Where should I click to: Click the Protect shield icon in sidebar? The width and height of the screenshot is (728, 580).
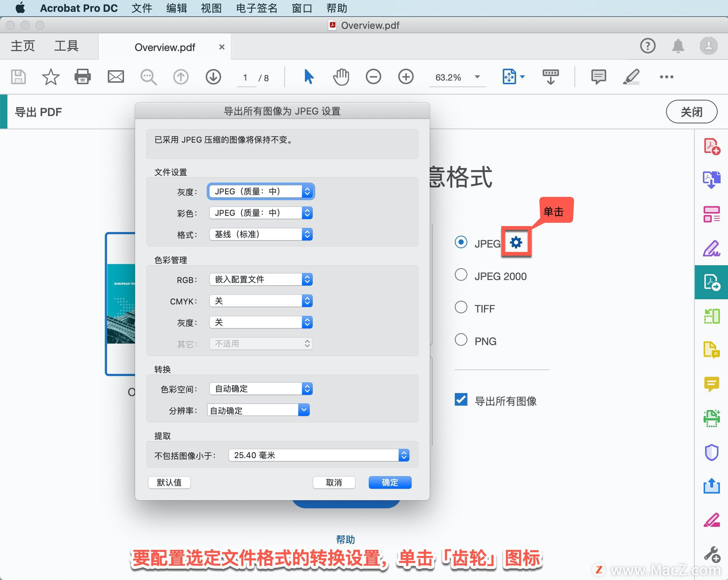click(711, 452)
